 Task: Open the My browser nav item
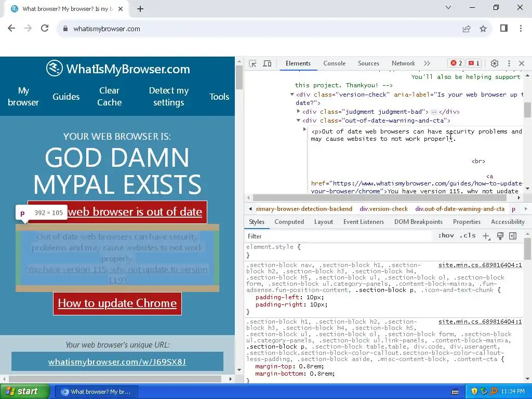23,96
